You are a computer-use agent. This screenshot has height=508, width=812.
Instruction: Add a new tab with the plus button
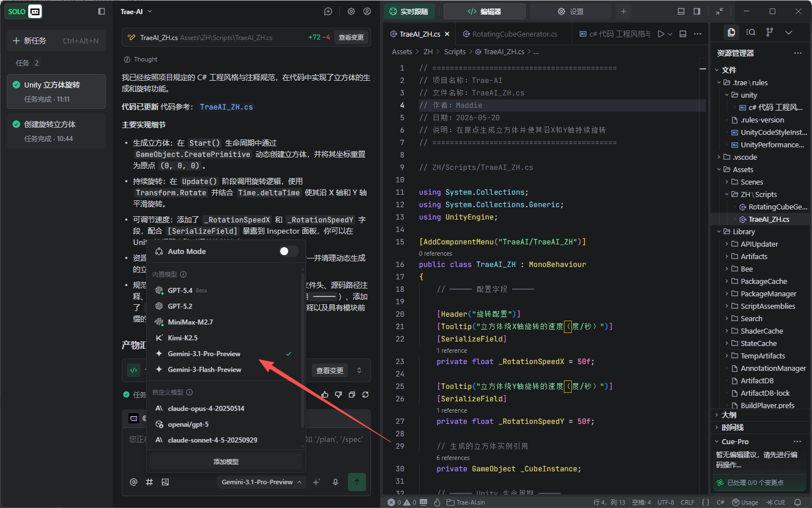(624, 11)
